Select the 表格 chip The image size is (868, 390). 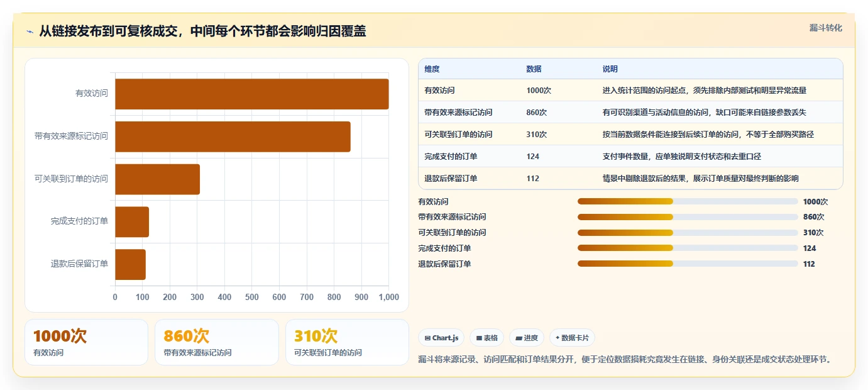click(x=486, y=338)
